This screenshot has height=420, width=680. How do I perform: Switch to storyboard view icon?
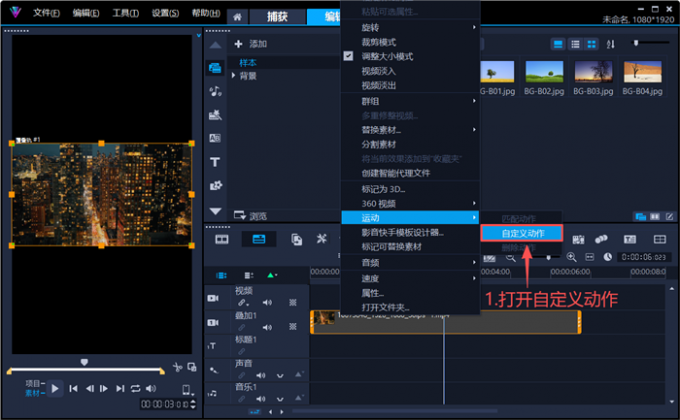[222, 240]
